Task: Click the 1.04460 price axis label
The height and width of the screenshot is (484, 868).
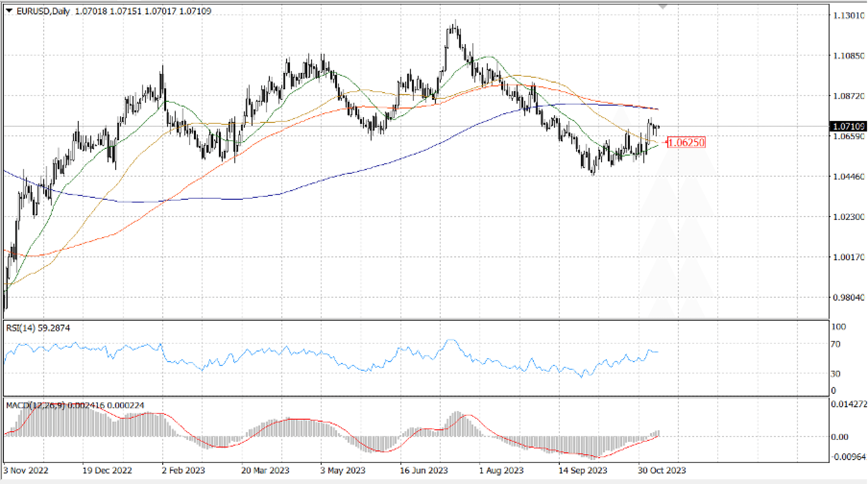Action: pos(848,176)
